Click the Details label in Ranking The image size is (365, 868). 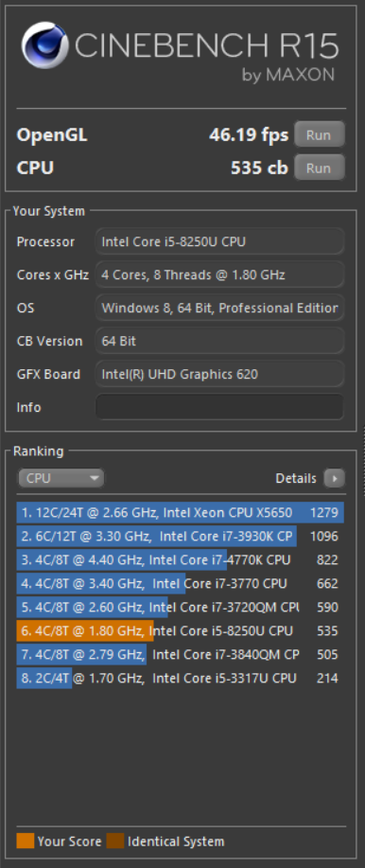tap(296, 478)
